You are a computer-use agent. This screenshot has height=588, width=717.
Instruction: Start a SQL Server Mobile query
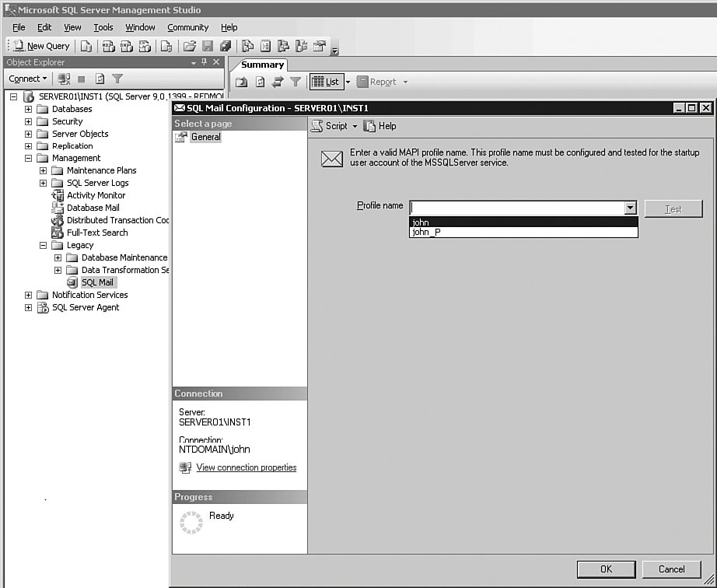[x=166, y=46]
